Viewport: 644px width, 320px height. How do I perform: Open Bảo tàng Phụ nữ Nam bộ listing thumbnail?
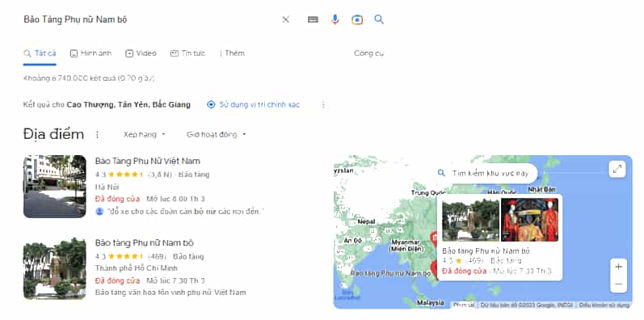pos(55,268)
